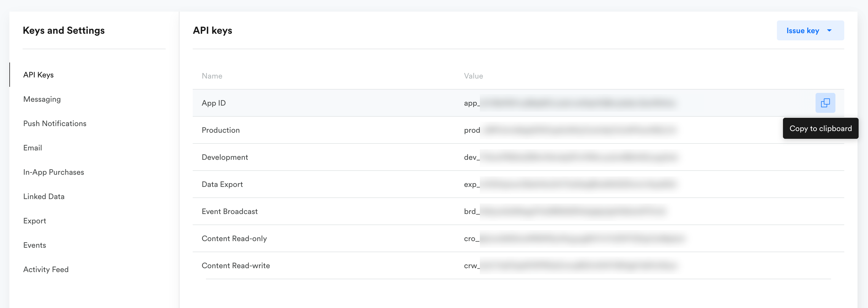868x308 pixels.
Task: Navigate to In-App Purchases
Action: pos(53,172)
